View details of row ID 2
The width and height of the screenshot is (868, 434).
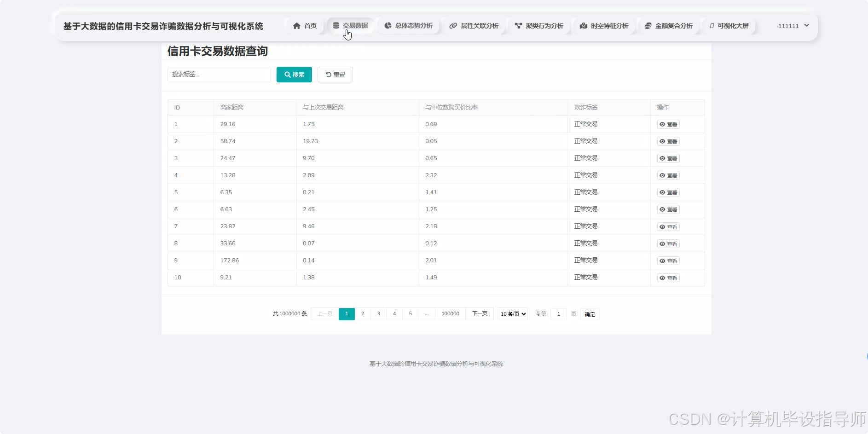point(668,141)
